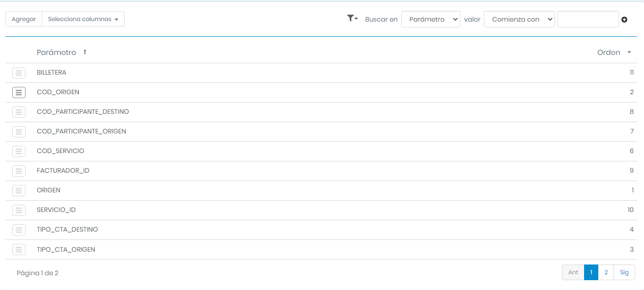Expand the Parámetro search field dropdown
The width and height of the screenshot is (644, 290).
tap(430, 19)
